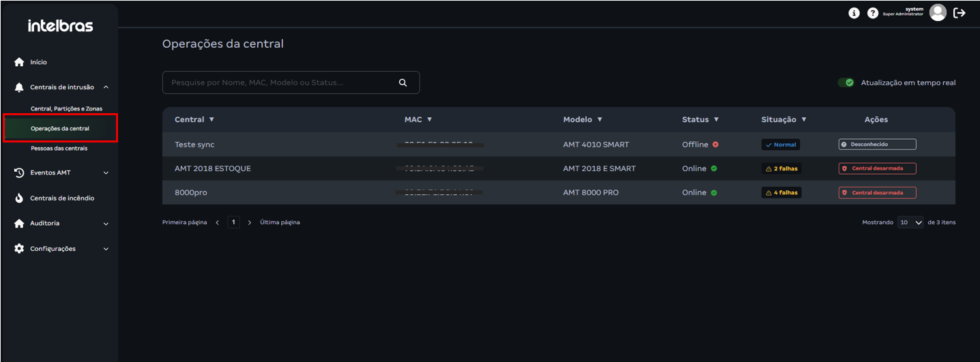Open items-per-page dropdown showing 10

(910, 222)
